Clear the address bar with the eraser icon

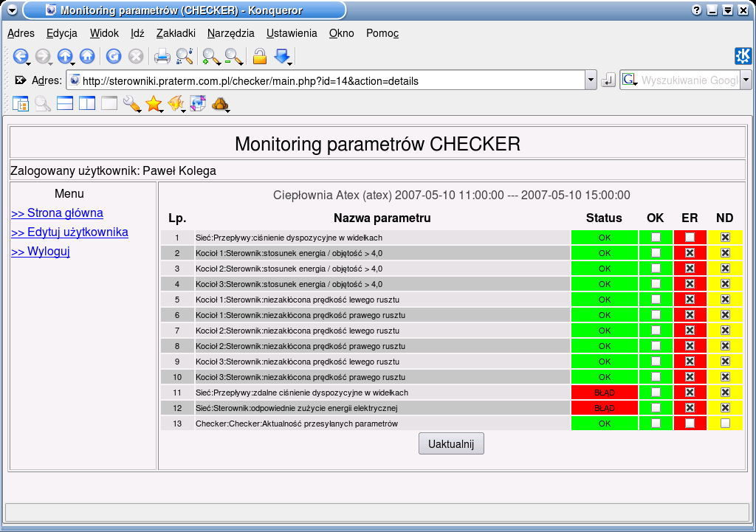point(21,80)
